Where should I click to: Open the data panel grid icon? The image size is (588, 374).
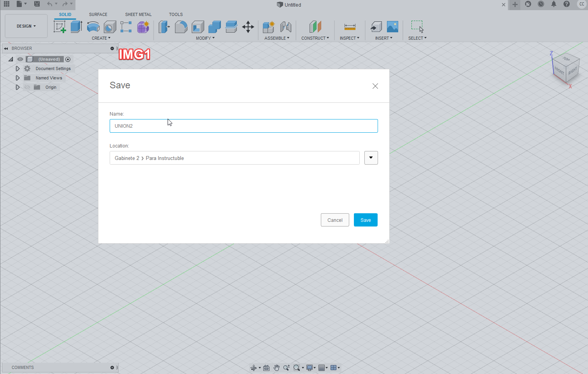pyautogui.click(x=7, y=4)
